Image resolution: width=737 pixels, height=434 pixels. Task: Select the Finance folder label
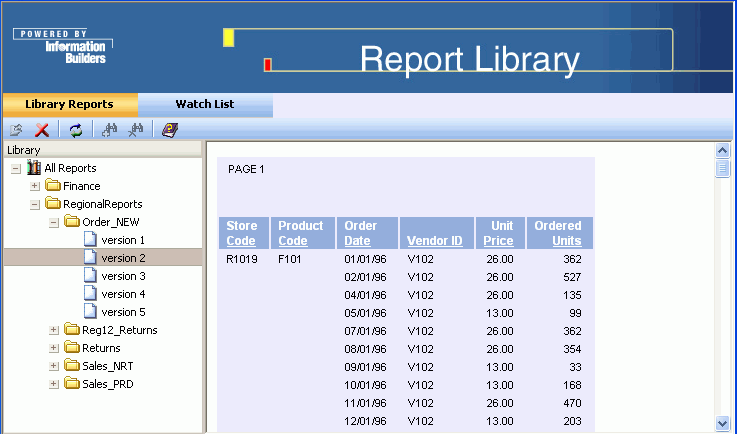tap(82, 186)
